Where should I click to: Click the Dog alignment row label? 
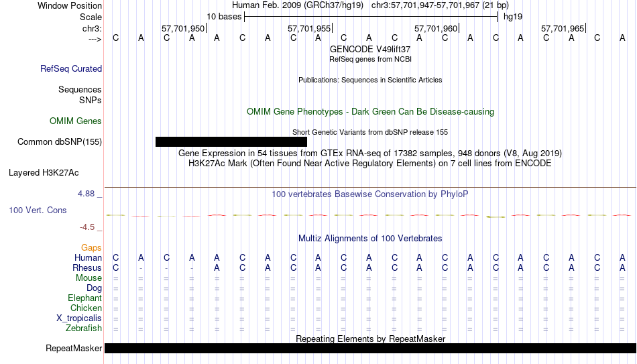tap(94, 288)
